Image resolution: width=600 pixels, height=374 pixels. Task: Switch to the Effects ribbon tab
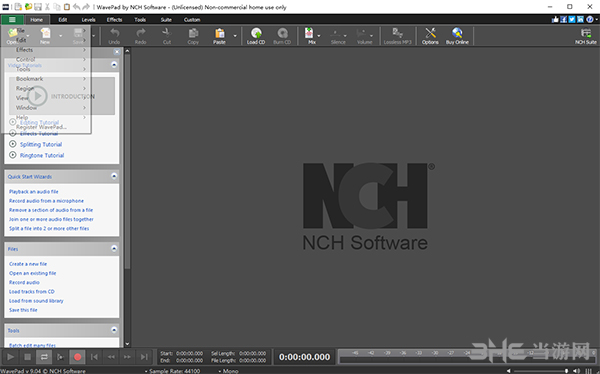(114, 20)
